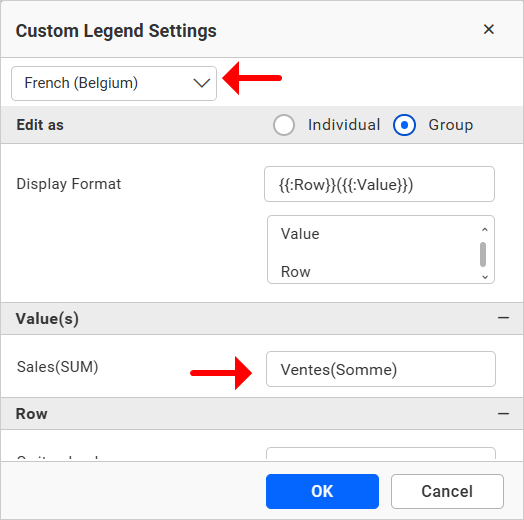Click the format list scrollbar thumb
Screen dimensions: 524x520
483,255
